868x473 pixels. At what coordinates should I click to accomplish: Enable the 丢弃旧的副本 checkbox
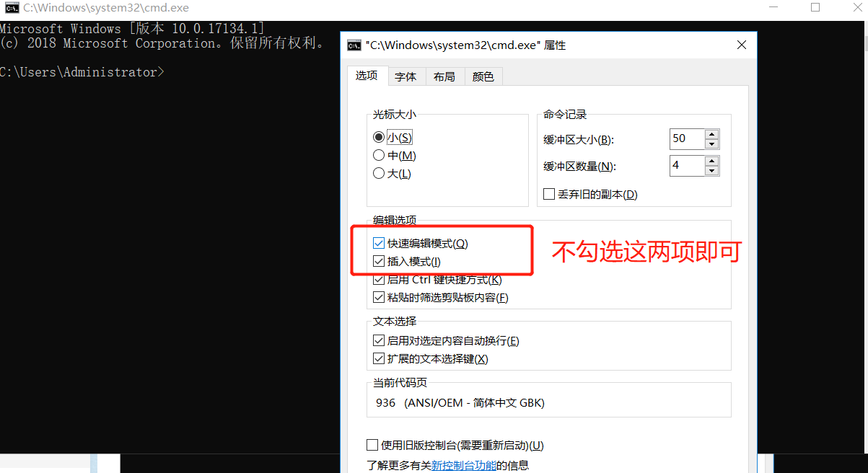548,193
